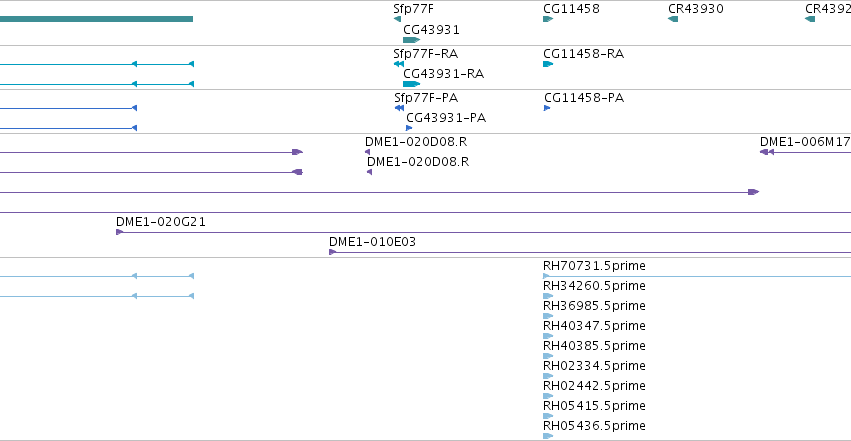Select the RH02442.5prime EST label
This screenshot has width=851, height=441.
pos(594,386)
